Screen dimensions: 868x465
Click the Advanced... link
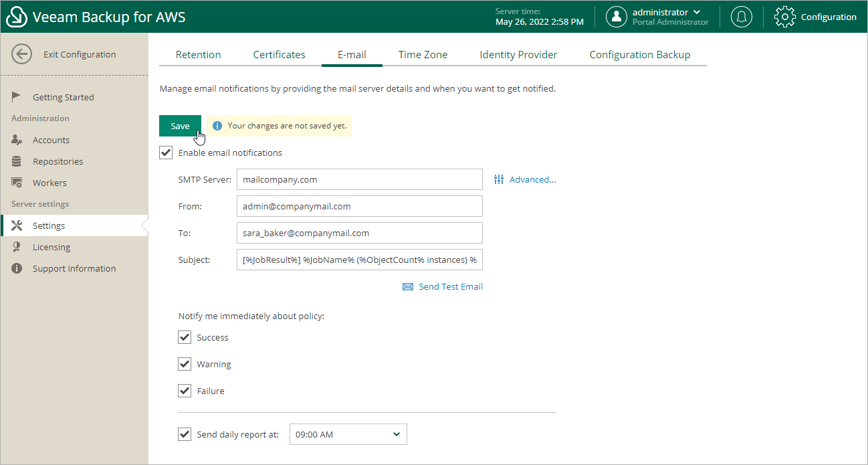(532, 179)
